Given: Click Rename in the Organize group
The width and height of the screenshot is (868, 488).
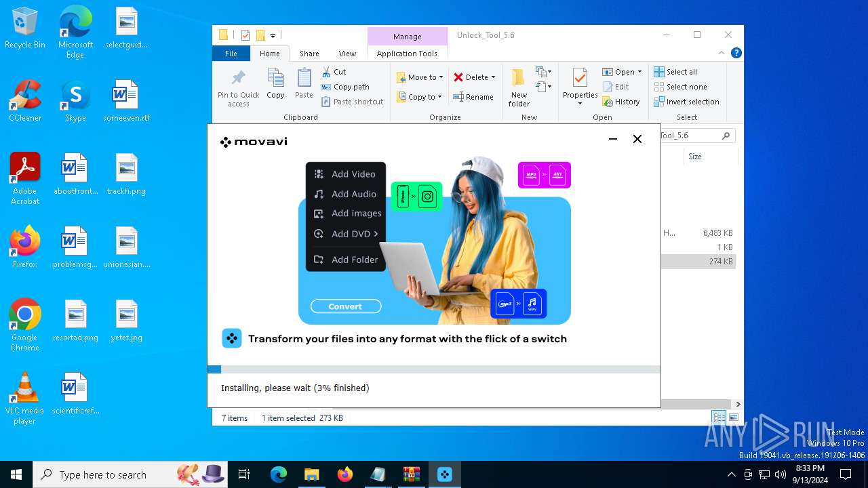Looking at the screenshot, I should tap(473, 97).
